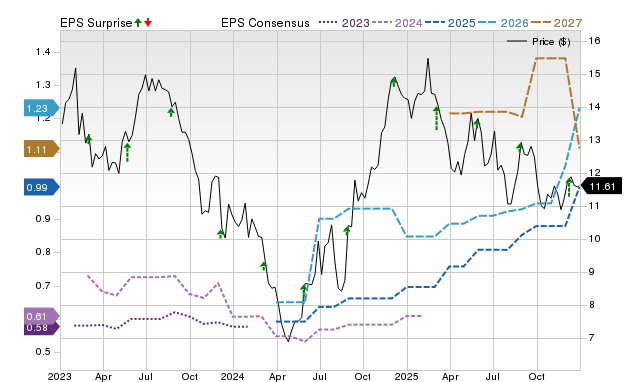Select the dark blue 0.99 value tag
The width and height of the screenshot is (640, 382).
coord(42,187)
